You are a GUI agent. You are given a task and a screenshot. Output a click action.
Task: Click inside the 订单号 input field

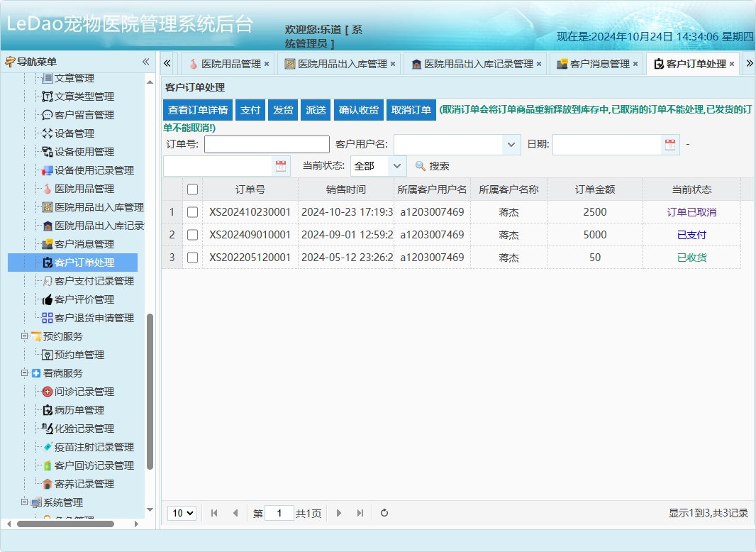point(266,144)
